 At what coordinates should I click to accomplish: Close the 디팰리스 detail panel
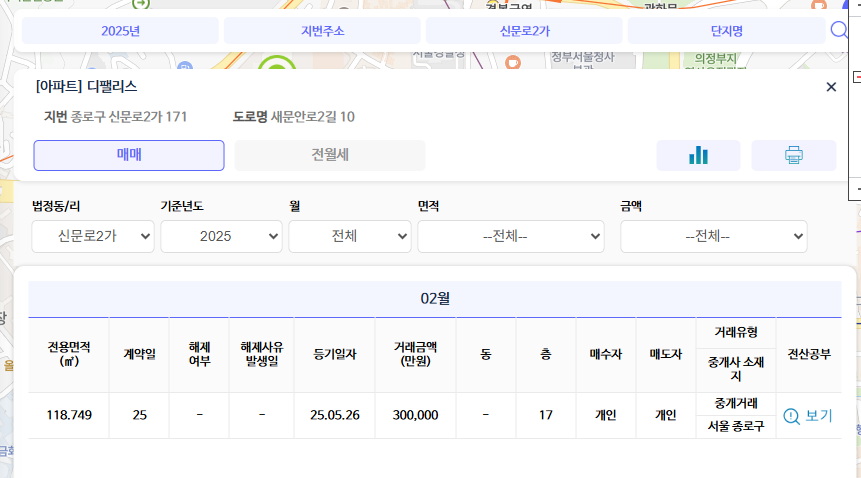pyautogui.click(x=831, y=87)
